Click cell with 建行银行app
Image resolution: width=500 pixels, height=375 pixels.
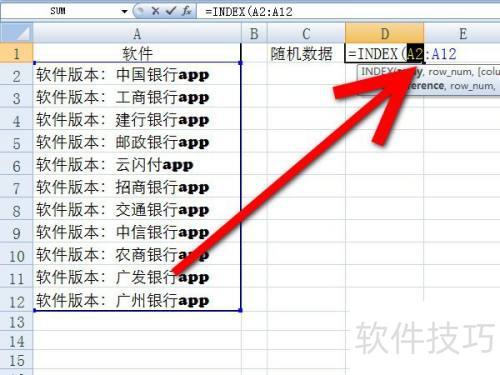point(137,120)
